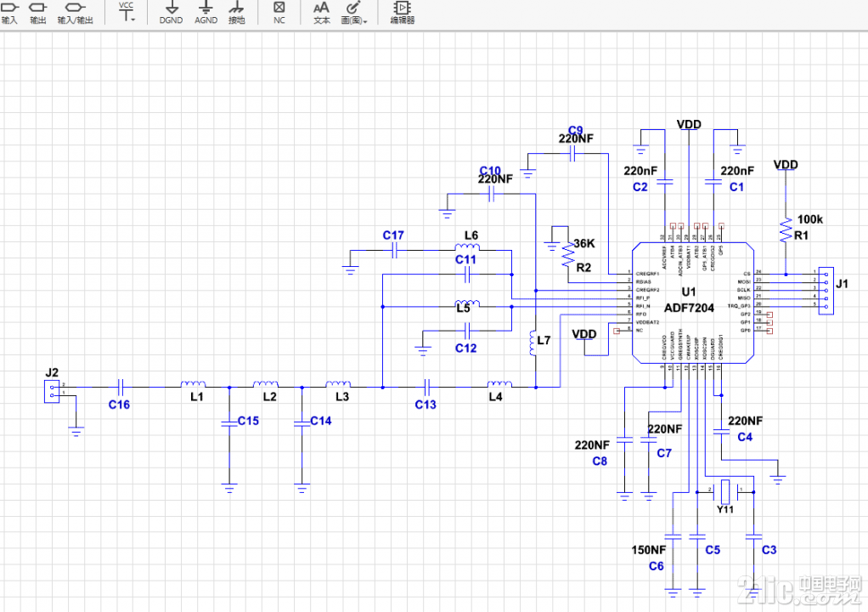This screenshot has height=612, width=868.
Task: Click the VDD label above R1
Action: pyautogui.click(x=786, y=165)
